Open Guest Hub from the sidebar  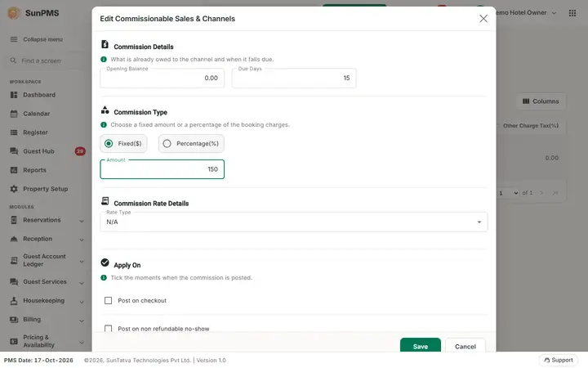[x=38, y=151]
